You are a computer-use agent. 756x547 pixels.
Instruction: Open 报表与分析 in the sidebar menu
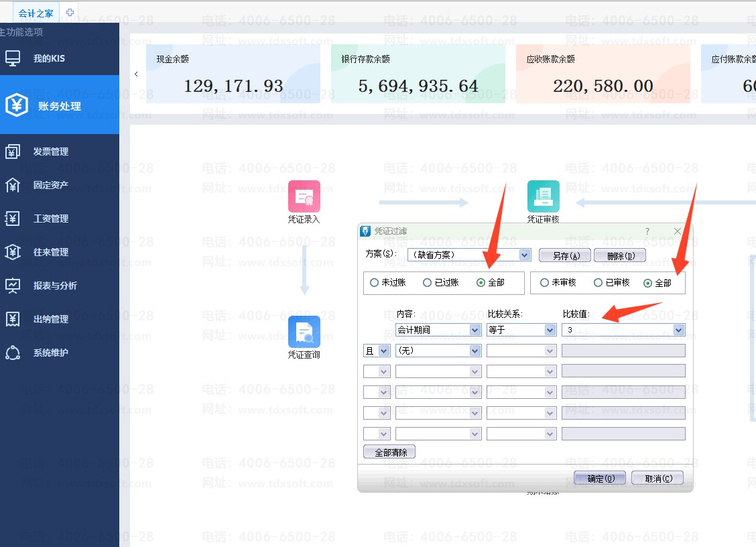(55, 286)
